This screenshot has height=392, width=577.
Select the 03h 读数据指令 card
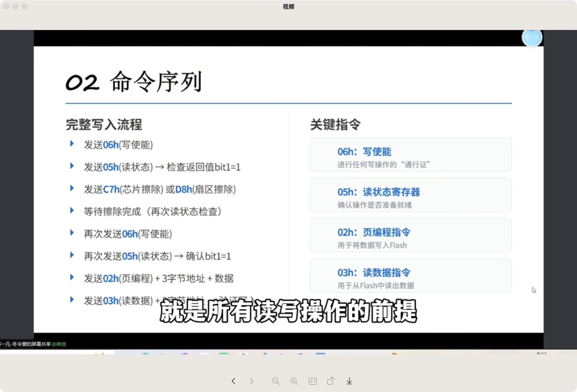410,276
